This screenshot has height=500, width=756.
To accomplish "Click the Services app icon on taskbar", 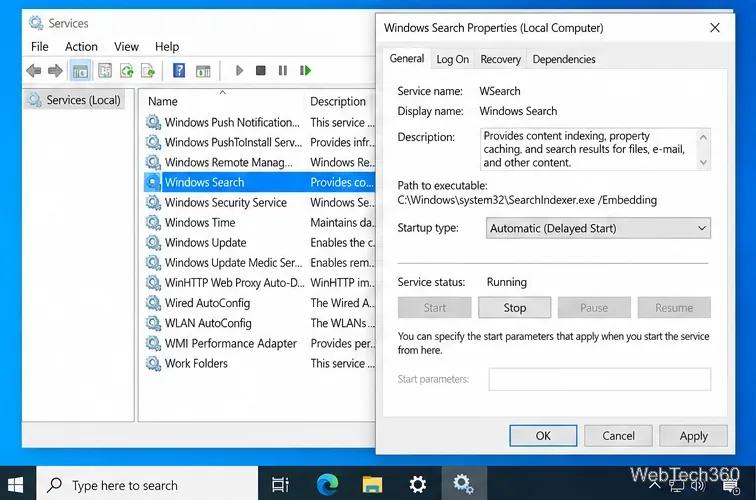I will click(x=463, y=484).
